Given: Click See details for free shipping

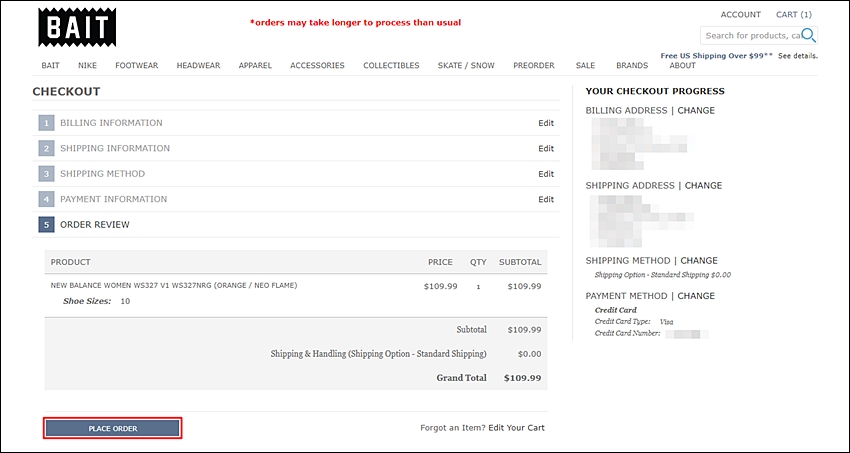Looking at the screenshot, I should tap(798, 56).
